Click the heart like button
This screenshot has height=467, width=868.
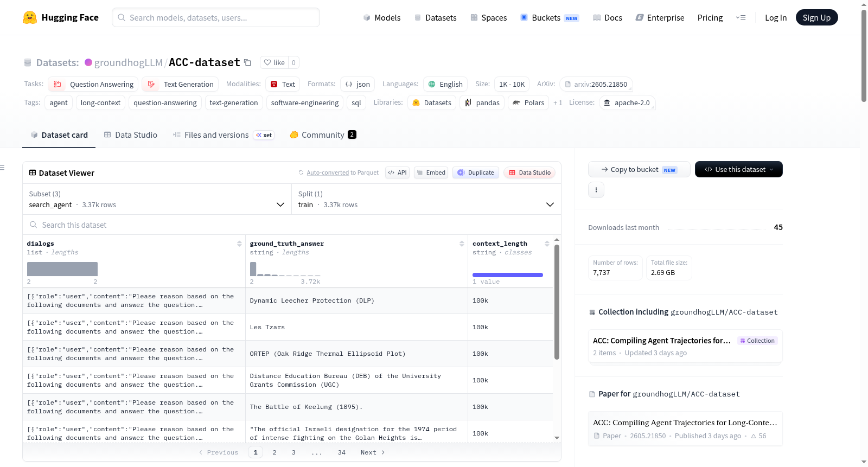274,62
